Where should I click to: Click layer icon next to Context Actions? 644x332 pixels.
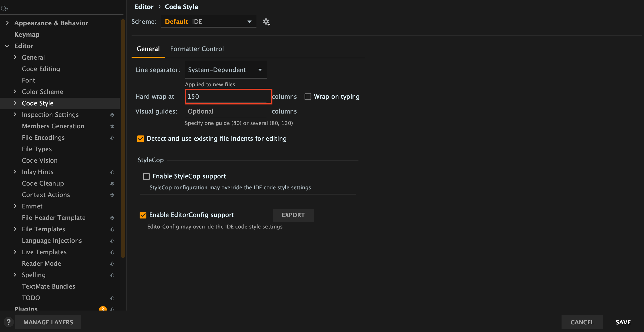point(112,195)
